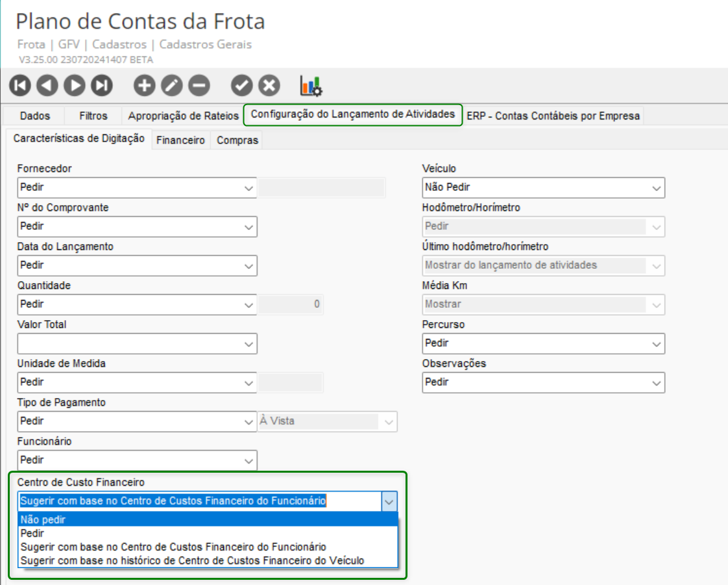This screenshot has width=728, height=585.
Task: Add a new record with plus icon
Action: (x=144, y=85)
